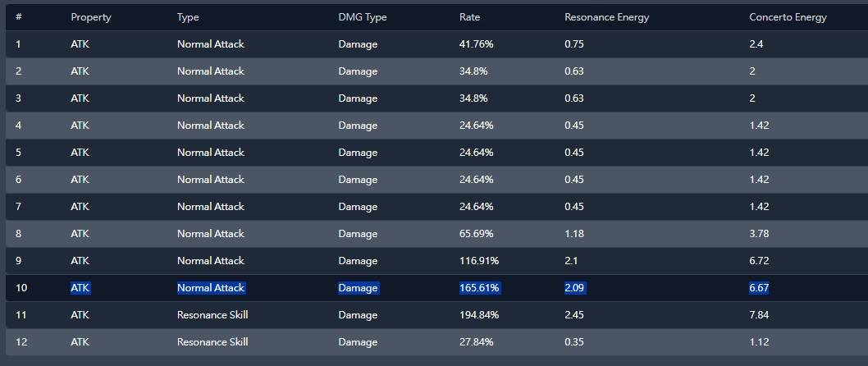This screenshot has width=868, height=366.
Task: Click the highlighted 165.61% rate cell
Action: [479, 288]
